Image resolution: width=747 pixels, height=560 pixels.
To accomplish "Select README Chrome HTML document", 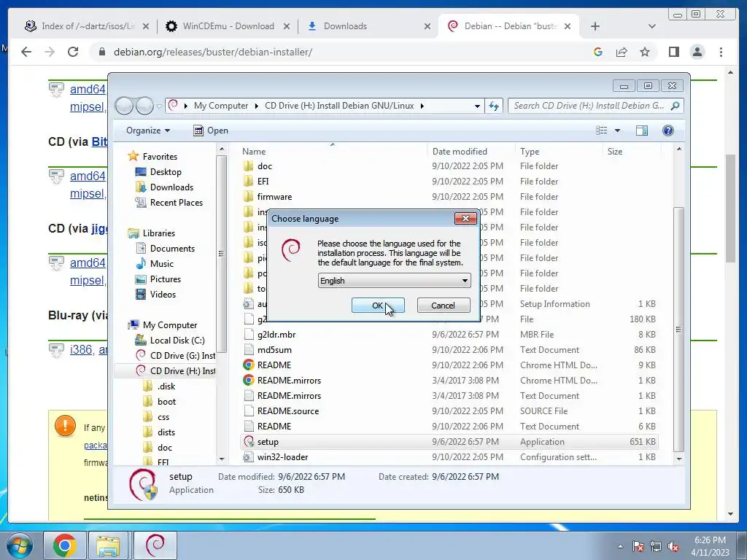I will (274, 365).
